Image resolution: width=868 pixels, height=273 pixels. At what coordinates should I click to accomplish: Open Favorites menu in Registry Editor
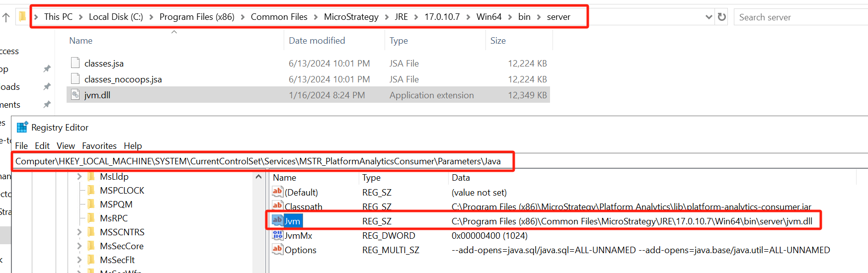[99, 145]
